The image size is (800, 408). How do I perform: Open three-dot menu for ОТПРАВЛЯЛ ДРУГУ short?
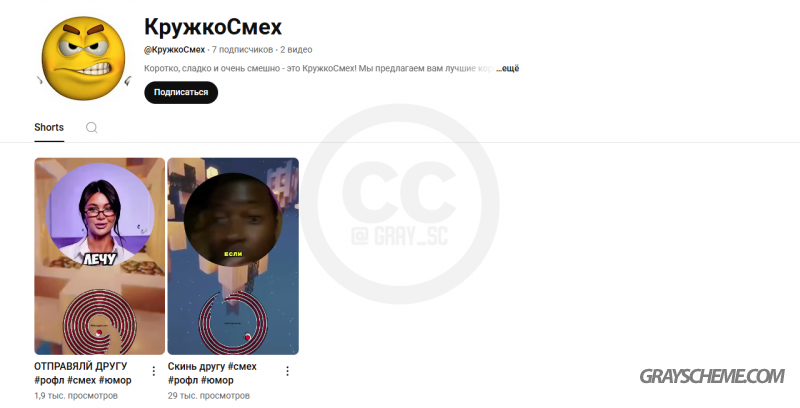coord(154,371)
